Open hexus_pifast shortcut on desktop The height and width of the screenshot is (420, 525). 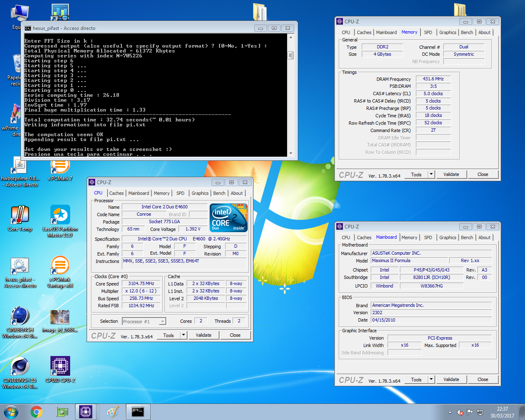[20, 272]
